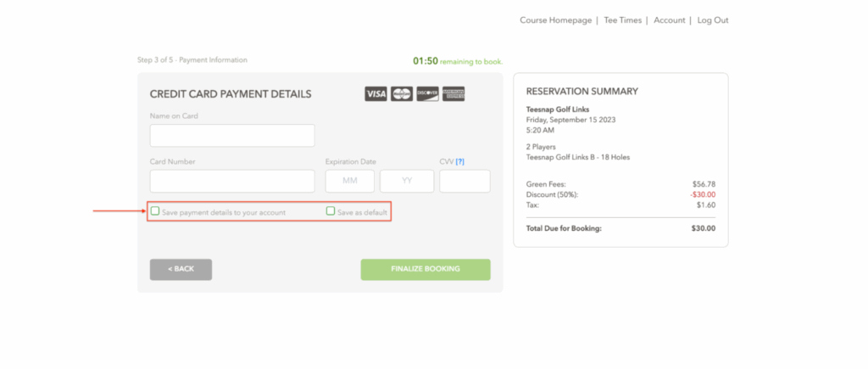This screenshot has width=868, height=370.
Task: Check the Save as default box
Action: click(x=331, y=211)
